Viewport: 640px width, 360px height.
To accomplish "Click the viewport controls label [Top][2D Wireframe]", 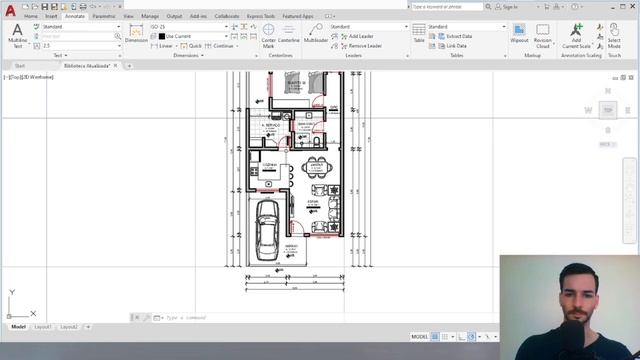I will [29, 77].
